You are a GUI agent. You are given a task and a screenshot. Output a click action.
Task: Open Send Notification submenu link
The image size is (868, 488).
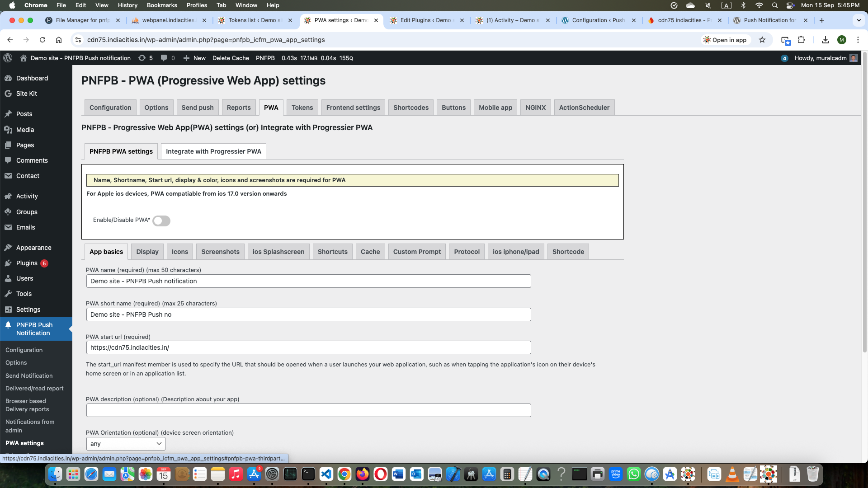coord(29,375)
